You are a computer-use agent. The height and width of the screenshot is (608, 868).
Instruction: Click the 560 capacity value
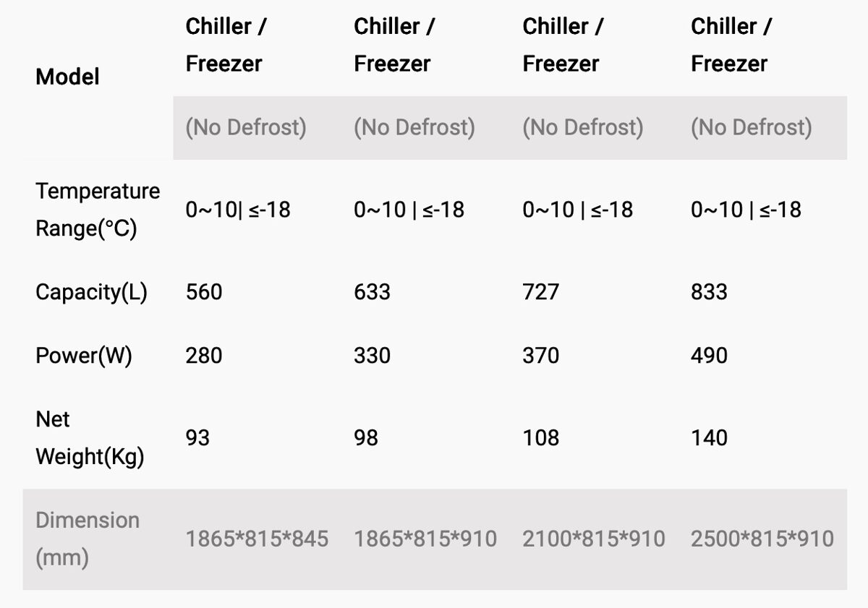click(204, 292)
